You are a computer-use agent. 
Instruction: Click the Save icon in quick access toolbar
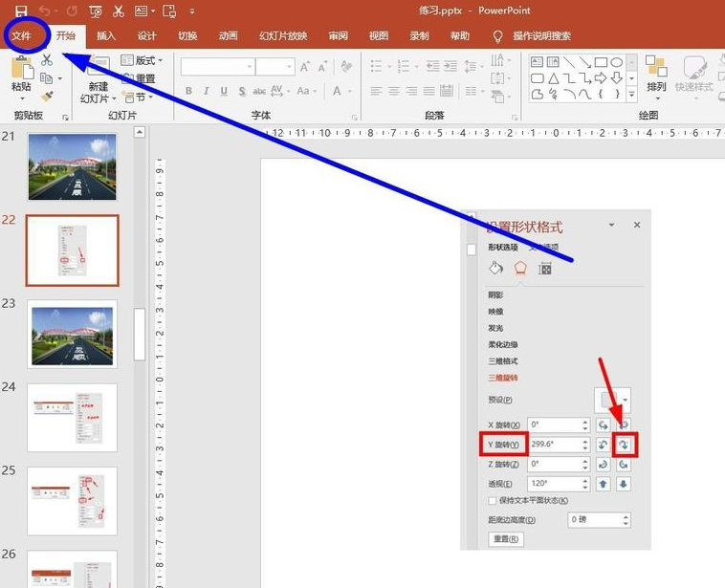coord(21,11)
